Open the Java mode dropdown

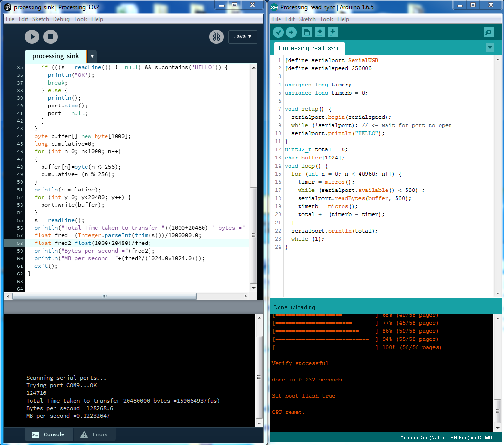pyautogui.click(x=243, y=37)
